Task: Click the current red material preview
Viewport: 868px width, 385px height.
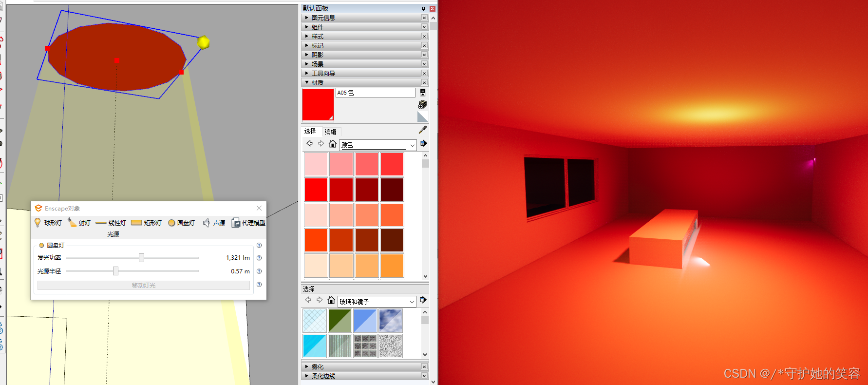Action: click(x=318, y=105)
